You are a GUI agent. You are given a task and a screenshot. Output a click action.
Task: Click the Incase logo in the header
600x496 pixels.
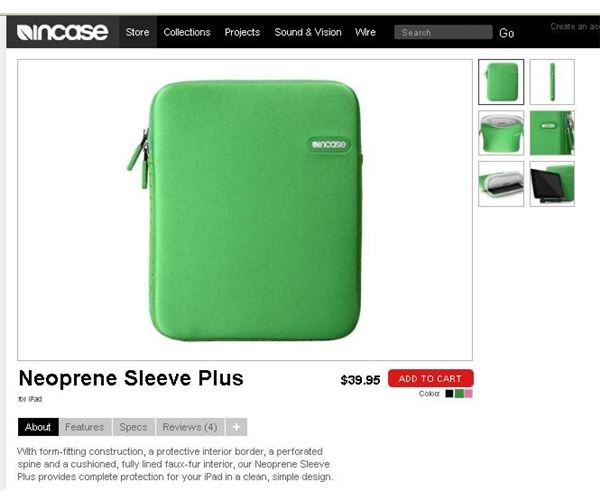(x=62, y=32)
